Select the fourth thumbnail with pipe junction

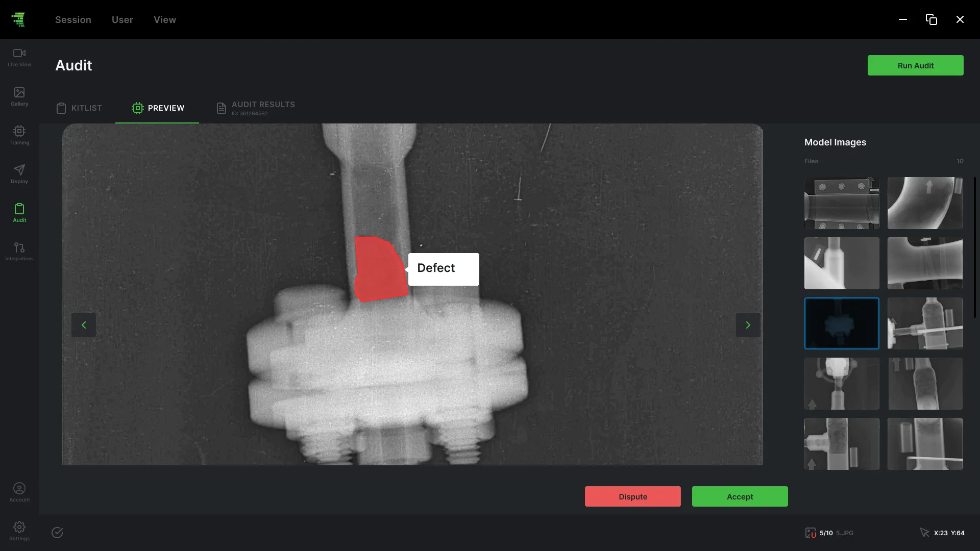pyautogui.click(x=925, y=263)
